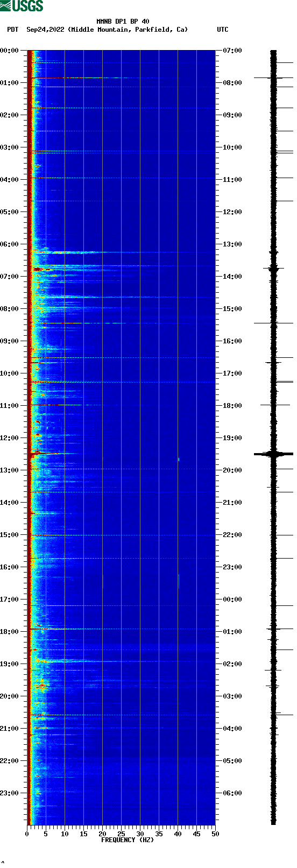297x868 pixels.
Task: Click the 06:00 PDT time label
Action: (x=10, y=244)
